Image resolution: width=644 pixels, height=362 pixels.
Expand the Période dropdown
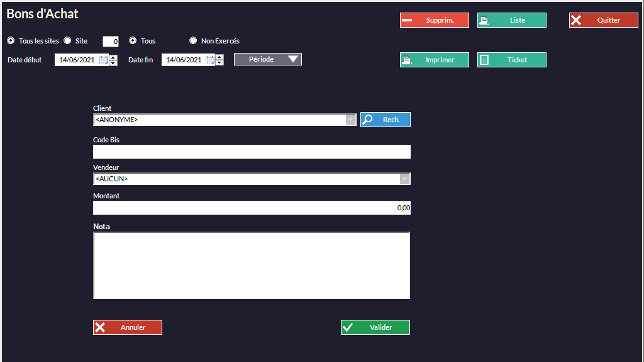(268, 59)
